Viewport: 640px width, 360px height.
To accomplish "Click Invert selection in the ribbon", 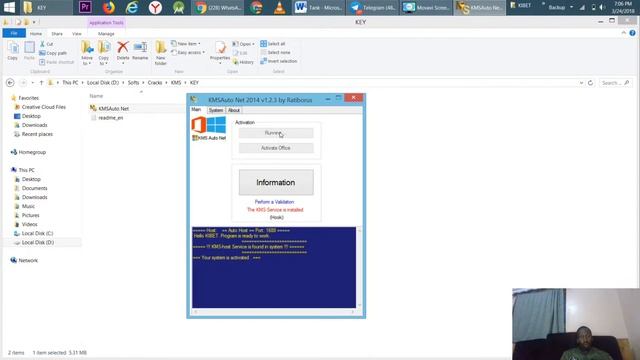I will 279,61.
